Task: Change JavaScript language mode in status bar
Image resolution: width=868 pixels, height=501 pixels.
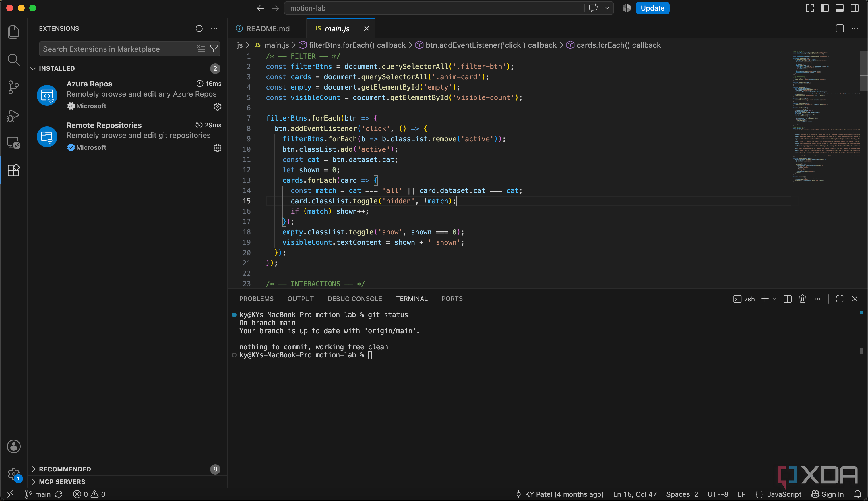Action: pos(784,494)
